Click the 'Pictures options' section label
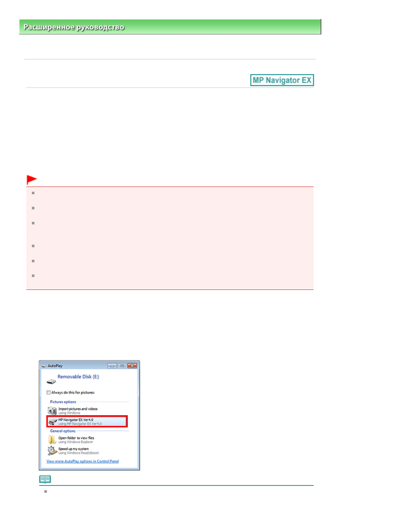411x532 pixels. [63, 402]
